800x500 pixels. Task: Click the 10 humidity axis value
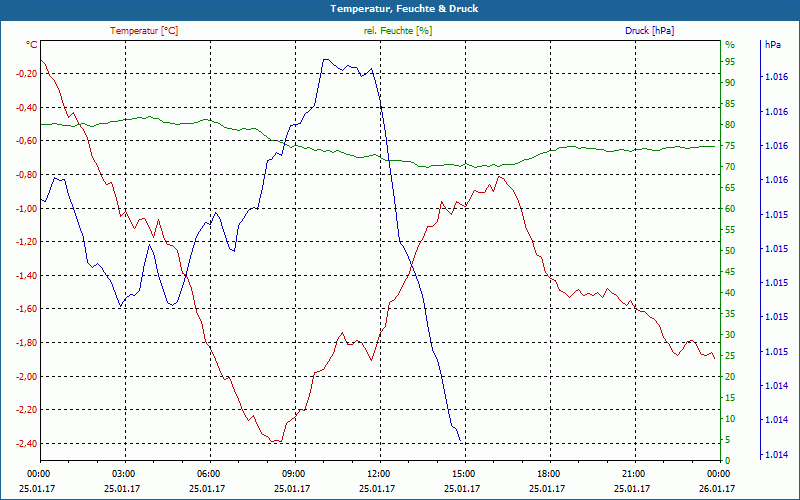[730, 419]
